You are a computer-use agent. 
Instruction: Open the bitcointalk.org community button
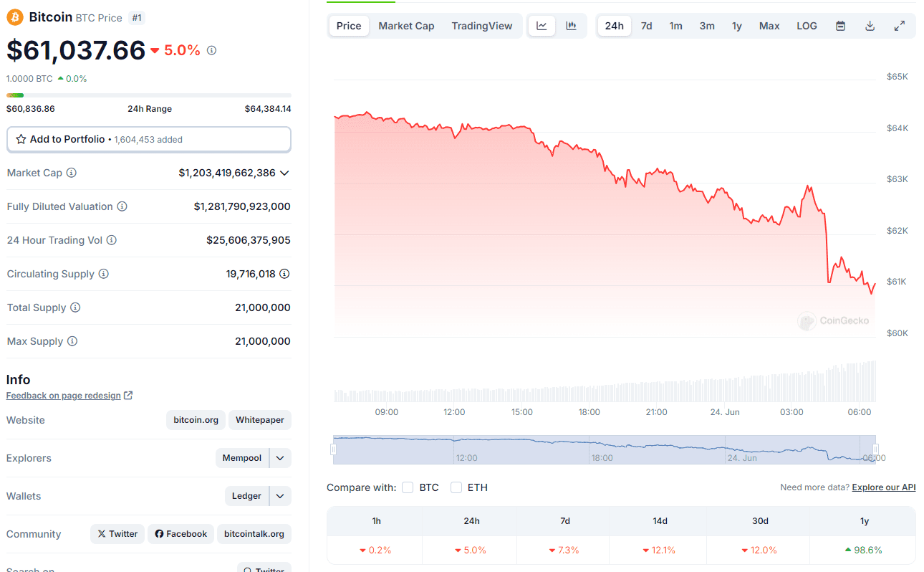pos(254,534)
